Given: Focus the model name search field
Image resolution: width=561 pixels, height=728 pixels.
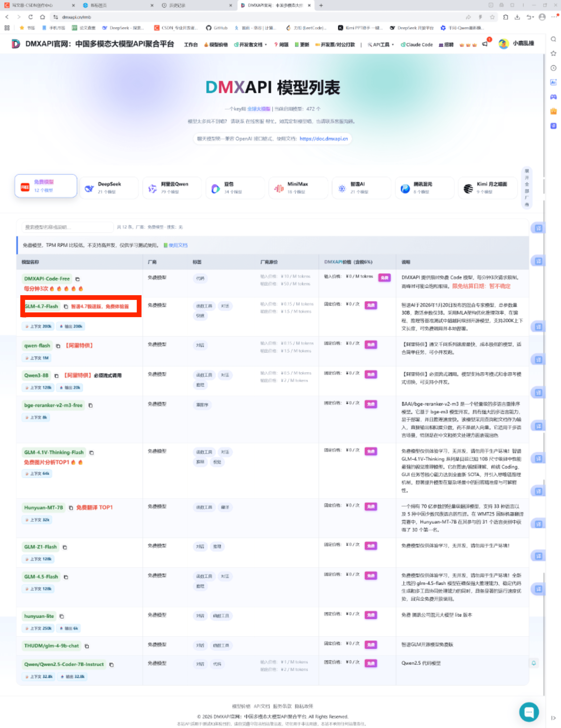Looking at the screenshot, I should click(x=67, y=227).
